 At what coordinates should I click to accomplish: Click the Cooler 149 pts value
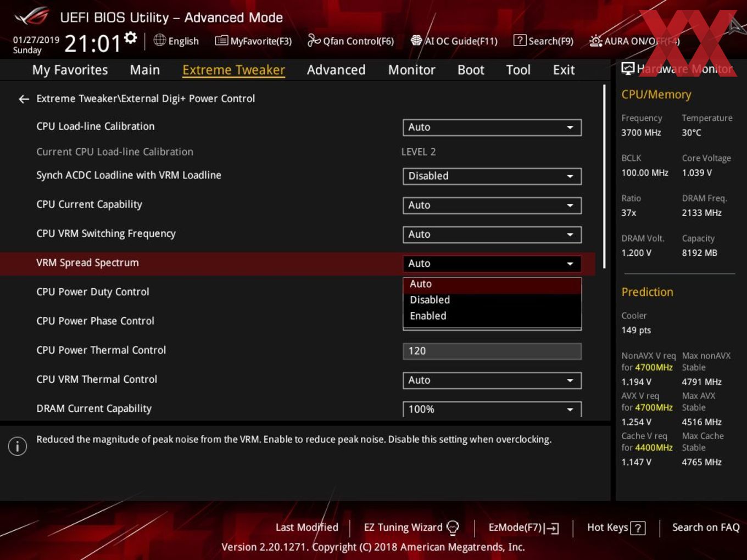click(x=636, y=331)
